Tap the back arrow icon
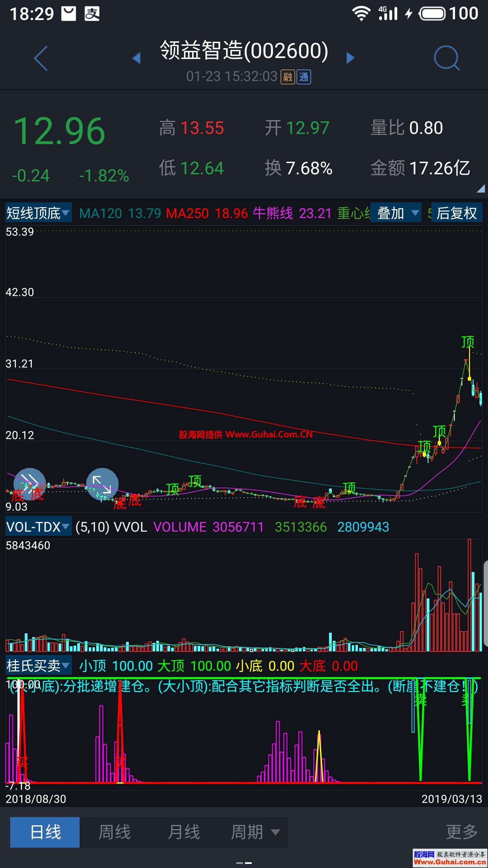488x868 pixels. tap(41, 58)
